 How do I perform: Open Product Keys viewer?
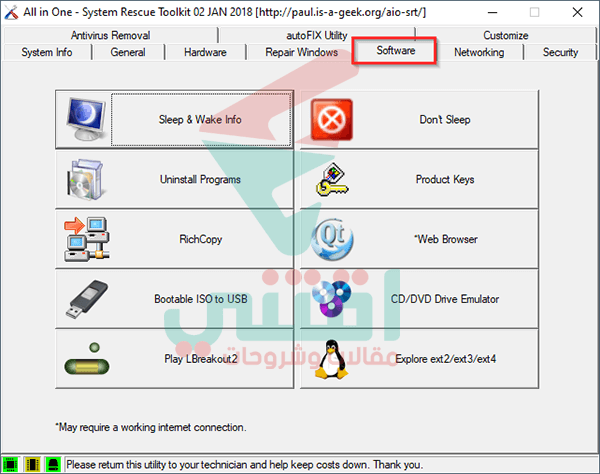point(419,179)
